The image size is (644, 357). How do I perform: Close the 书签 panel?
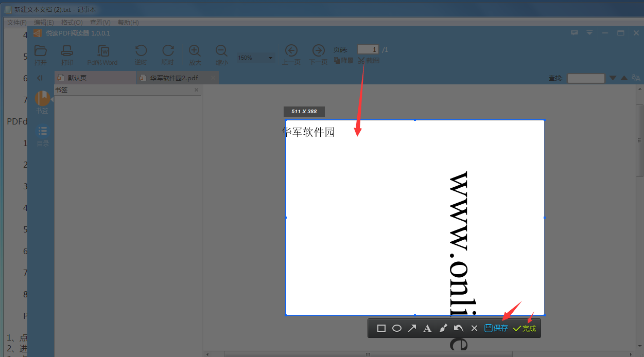point(196,90)
